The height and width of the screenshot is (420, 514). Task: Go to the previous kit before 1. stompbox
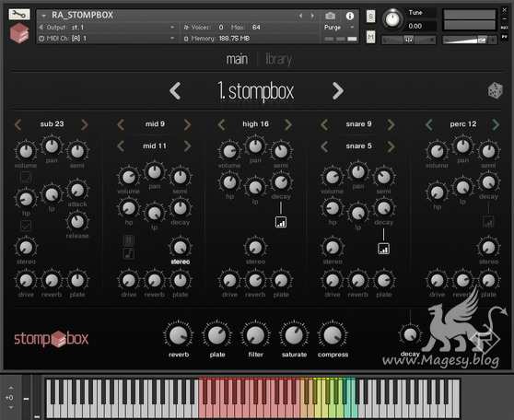point(175,91)
